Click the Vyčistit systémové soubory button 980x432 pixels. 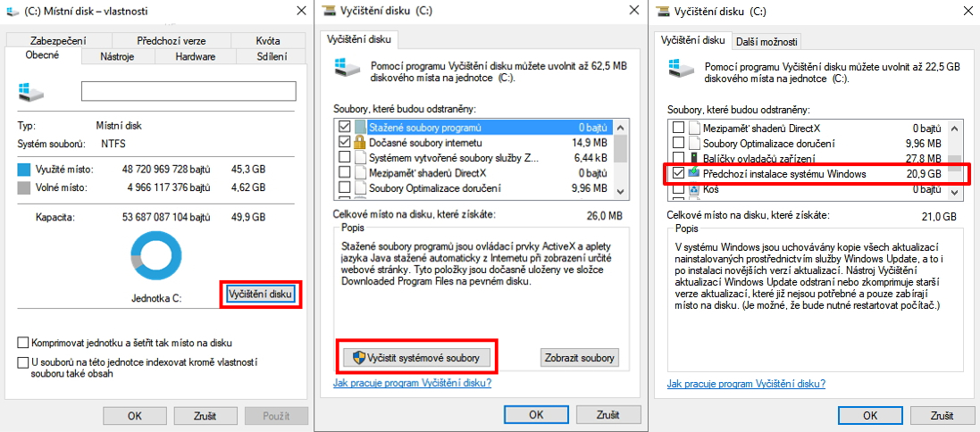point(417,357)
